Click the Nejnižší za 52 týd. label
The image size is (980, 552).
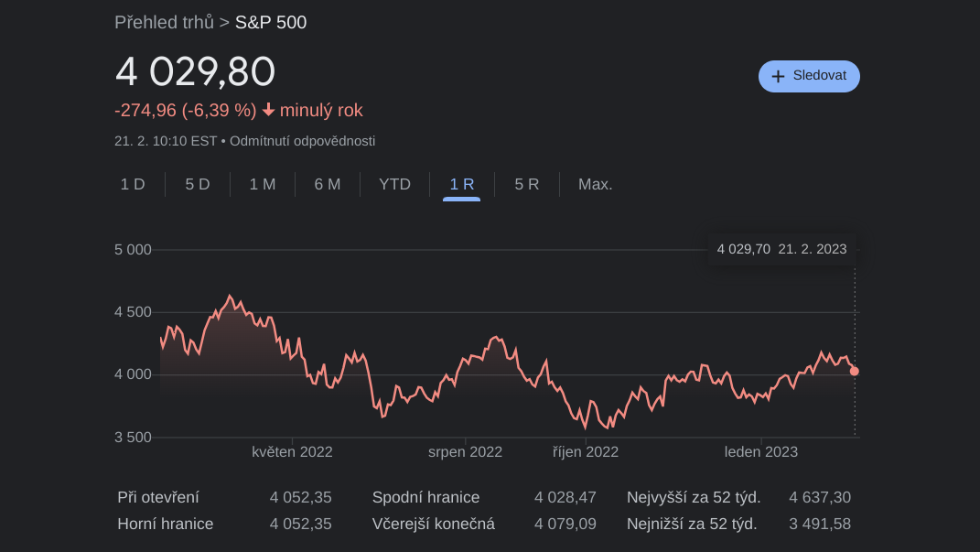click(692, 524)
